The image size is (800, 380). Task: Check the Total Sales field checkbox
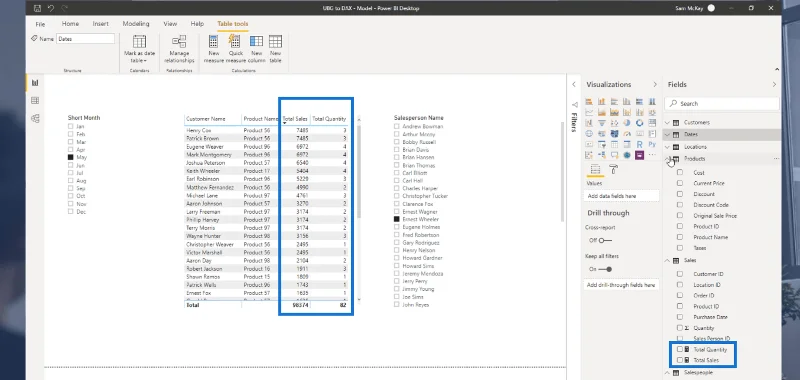point(680,360)
